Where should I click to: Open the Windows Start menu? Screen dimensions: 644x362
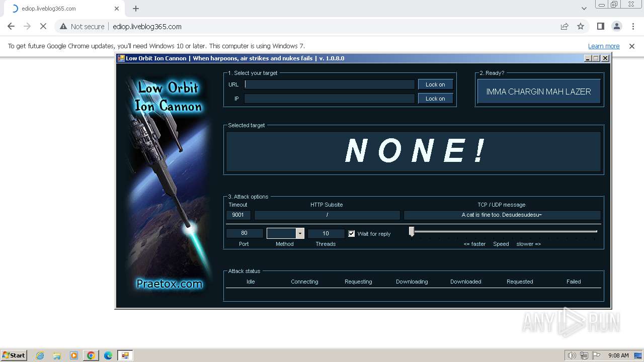14,355
